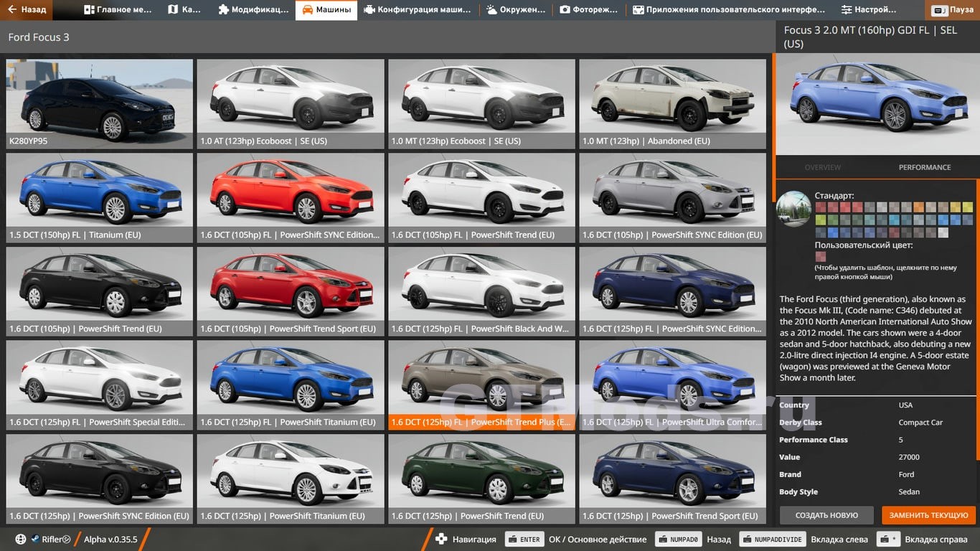Select red 1.6 DCT (105hp) FL SYNC Edition

[291, 198]
